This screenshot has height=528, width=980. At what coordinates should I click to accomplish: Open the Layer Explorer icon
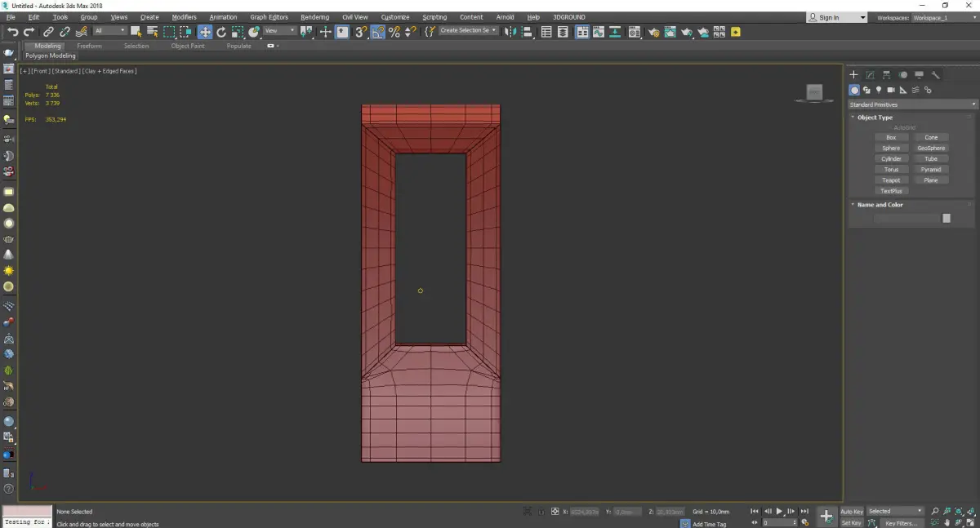564,32
